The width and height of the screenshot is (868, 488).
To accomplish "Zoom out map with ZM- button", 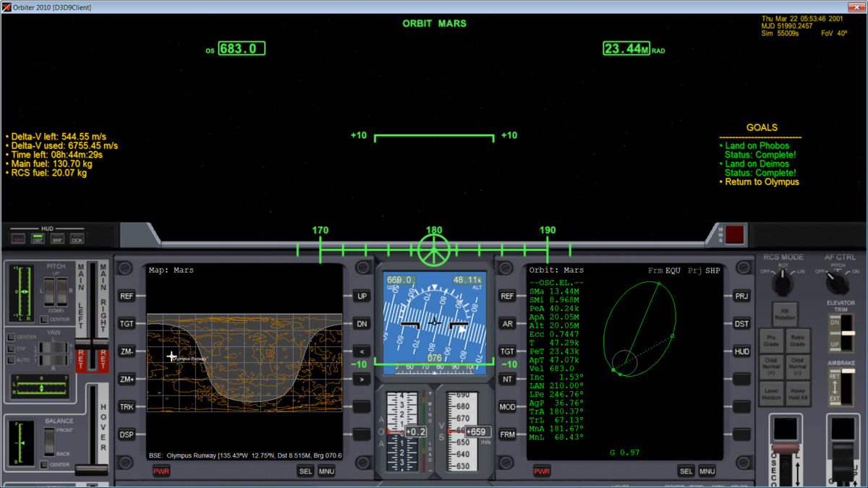I will (127, 351).
